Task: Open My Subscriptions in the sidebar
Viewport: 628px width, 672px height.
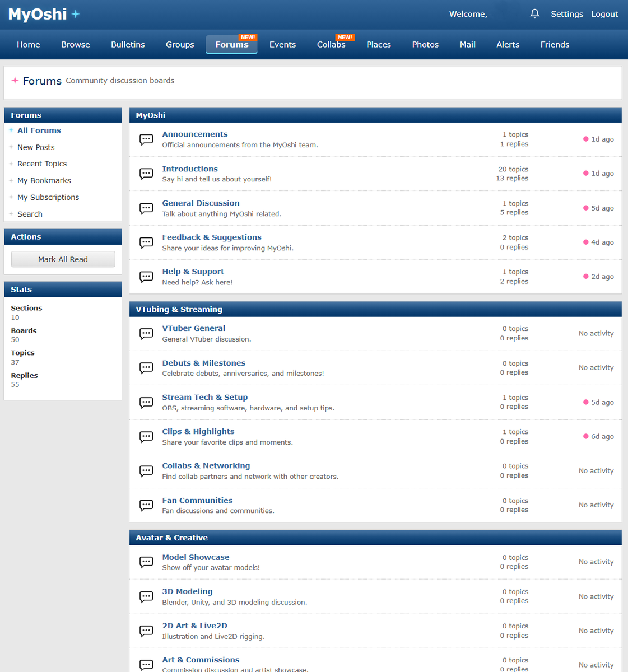Action: (x=48, y=197)
